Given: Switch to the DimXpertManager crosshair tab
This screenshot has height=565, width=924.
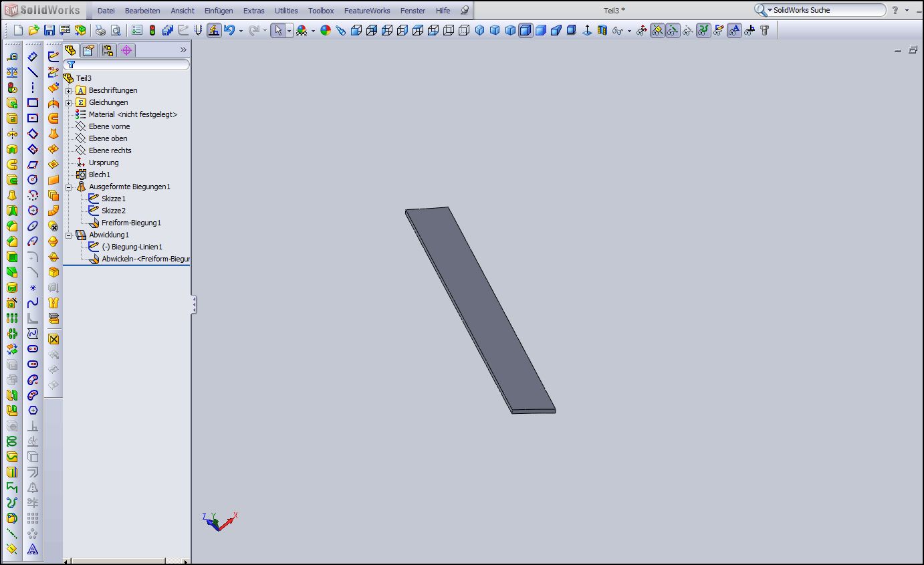Looking at the screenshot, I should (x=126, y=50).
